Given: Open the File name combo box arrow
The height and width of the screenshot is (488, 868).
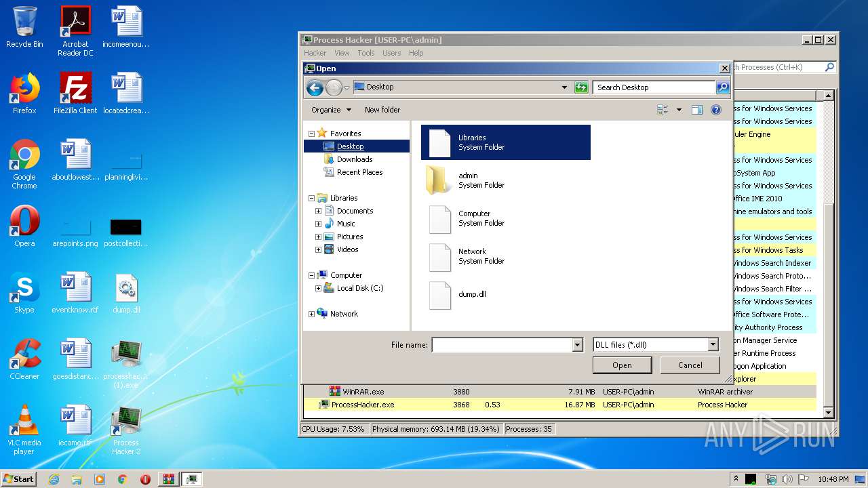Looking at the screenshot, I should [x=577, y=345].
